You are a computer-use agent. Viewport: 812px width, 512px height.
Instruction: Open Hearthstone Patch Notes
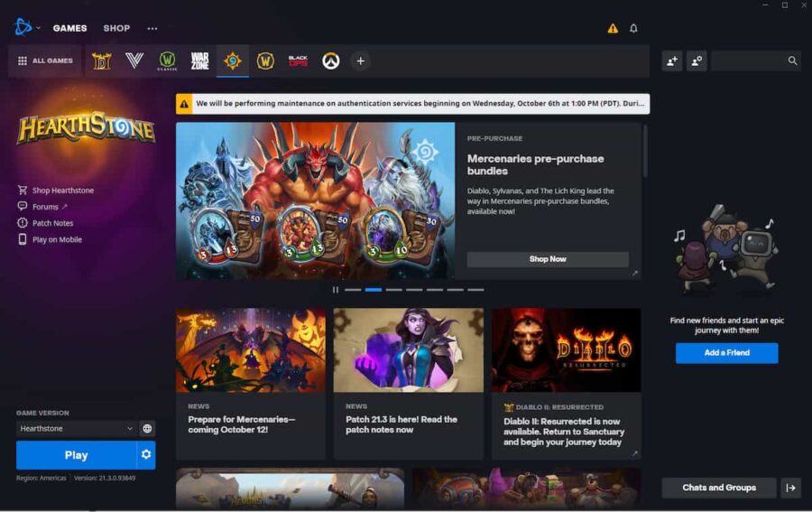(x=46, y=223)
